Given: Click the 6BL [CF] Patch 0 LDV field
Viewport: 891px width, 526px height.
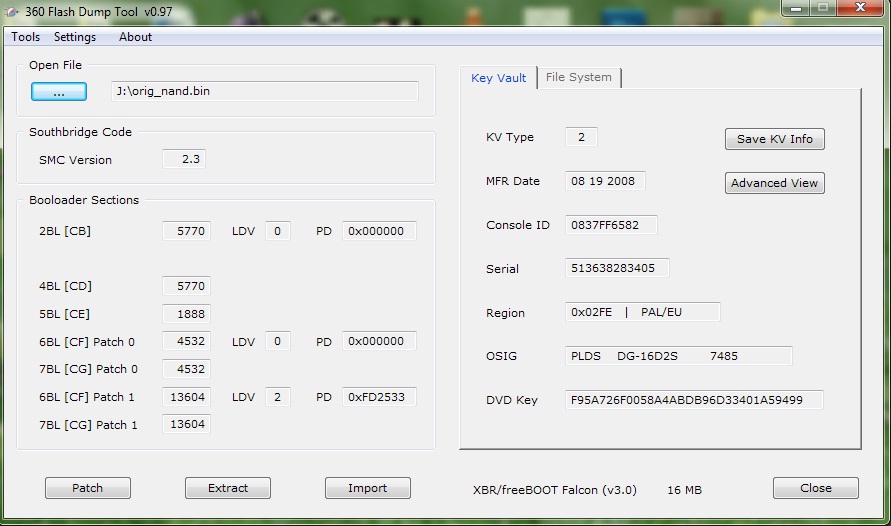Looking at the screenshot, I should click(x=278, y=341).
